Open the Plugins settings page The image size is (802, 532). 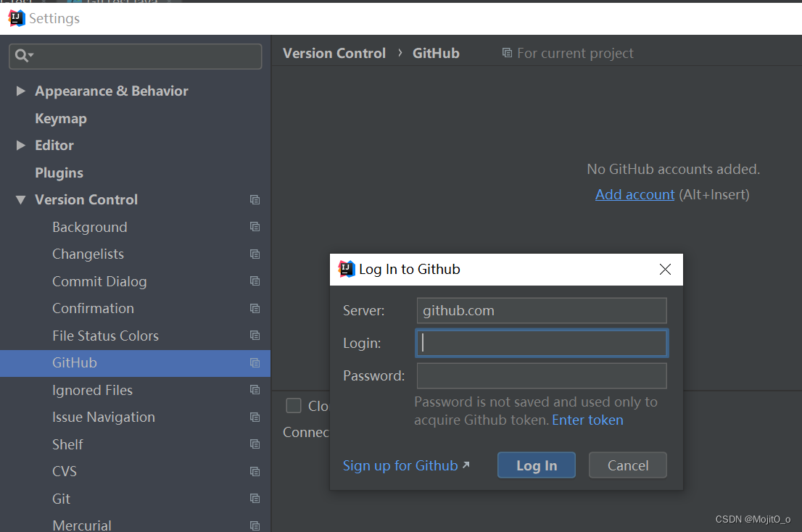59,173
